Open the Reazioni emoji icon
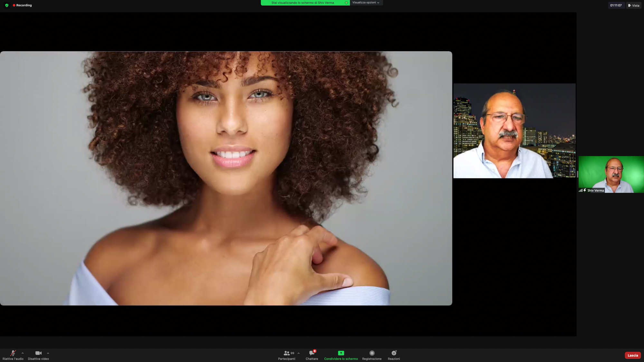This screenshot has width=644, height=362. (x=394, y=353)
